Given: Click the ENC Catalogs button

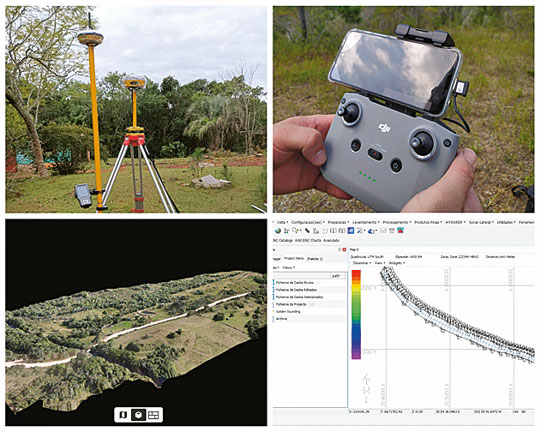Looking at the screenshot, I should click(x=283, y=240).
